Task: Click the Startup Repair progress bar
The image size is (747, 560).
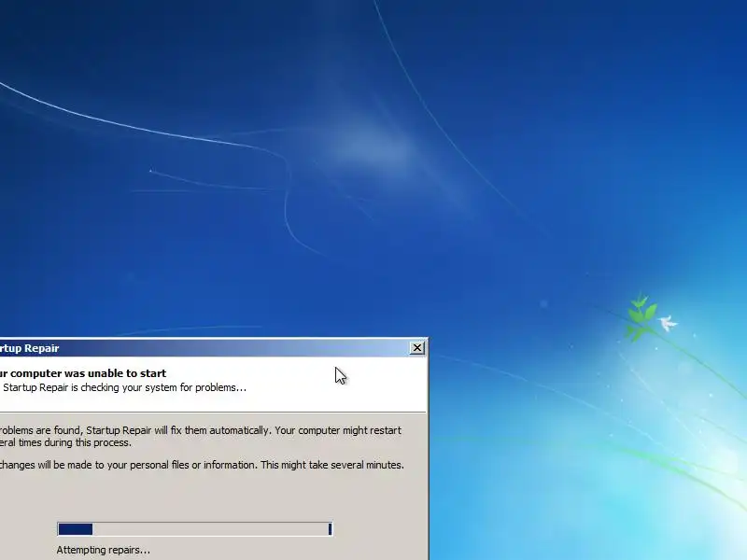Action: tap(195, 529)
